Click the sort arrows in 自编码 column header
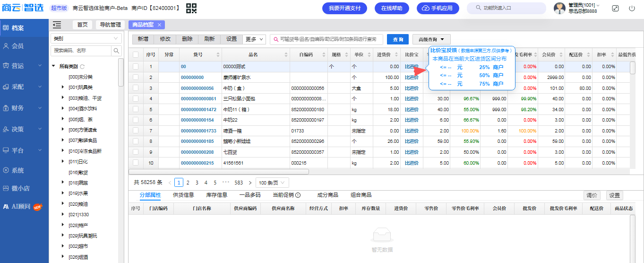Image resolution: width=644 pixels, height=263 pixels. pyautogui.click(x=324, y=54)
